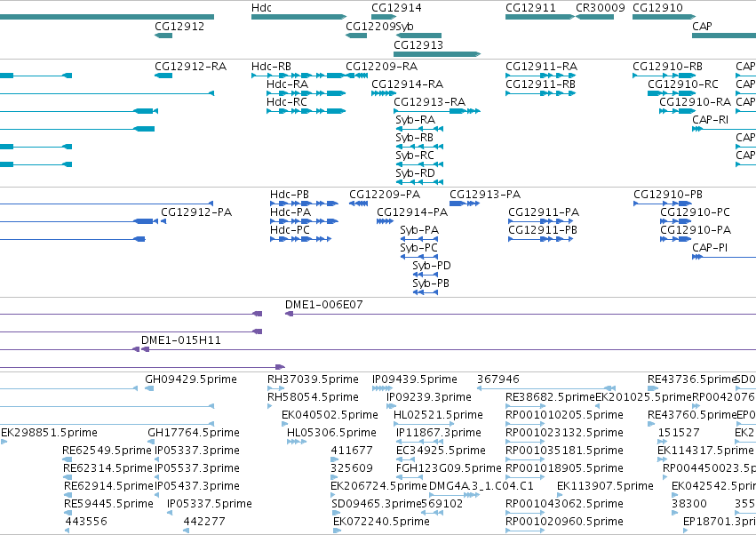
Task: Click the 411677 EST label
Action: (x=352, y=451)
